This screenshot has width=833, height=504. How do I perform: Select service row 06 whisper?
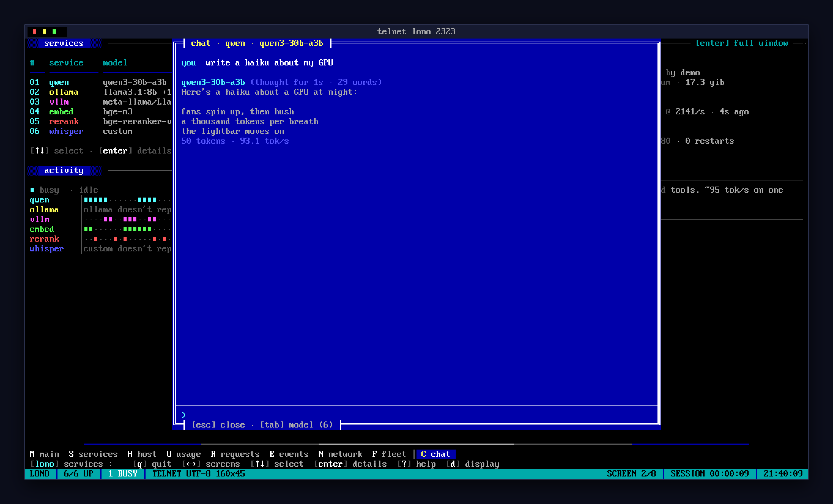click(100, 131)
